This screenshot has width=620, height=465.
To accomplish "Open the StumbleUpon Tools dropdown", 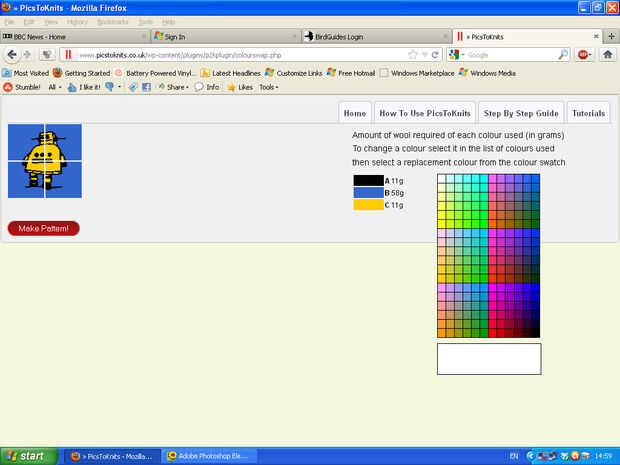I will pos(269,87).
